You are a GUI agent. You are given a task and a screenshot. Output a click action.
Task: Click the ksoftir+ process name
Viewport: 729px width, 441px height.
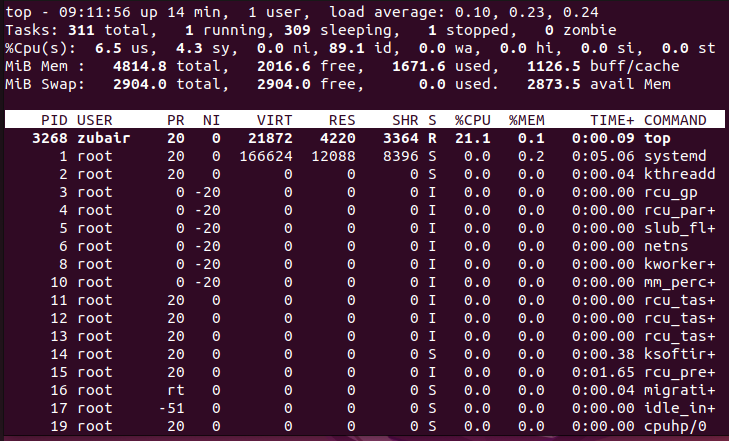pos(680,354)
